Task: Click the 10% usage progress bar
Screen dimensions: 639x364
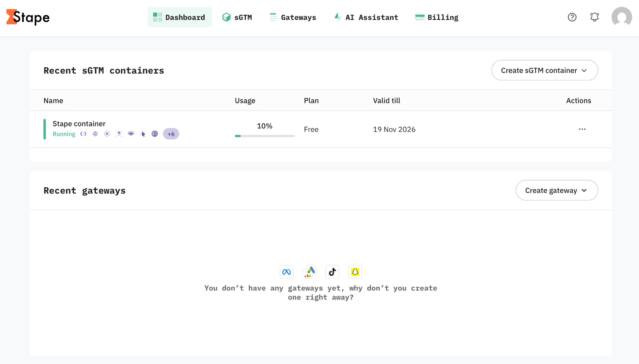Action: (x=265, y=136)
